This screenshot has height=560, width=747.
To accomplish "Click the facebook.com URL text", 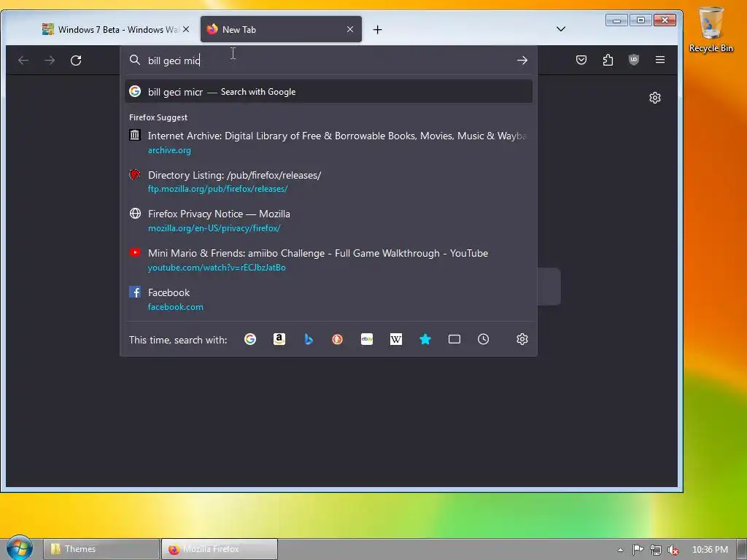I will tap(175, 307).
